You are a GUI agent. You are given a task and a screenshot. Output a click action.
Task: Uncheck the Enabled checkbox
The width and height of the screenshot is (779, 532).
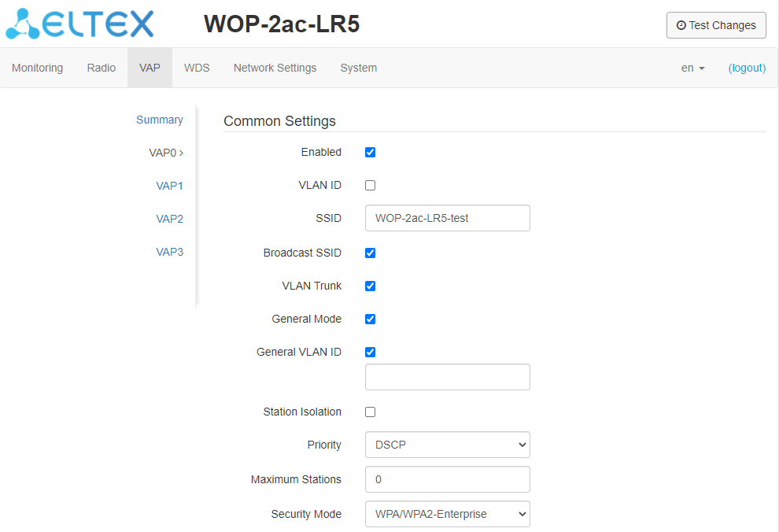[x=370, y=153]
